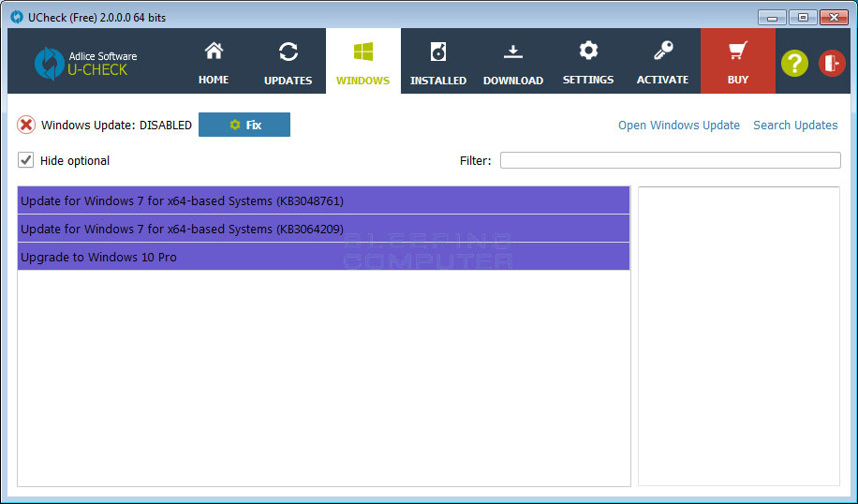Open the Settings tab
Image resolution: width=858 pixels, height=504 pixels.
(587, 61)
